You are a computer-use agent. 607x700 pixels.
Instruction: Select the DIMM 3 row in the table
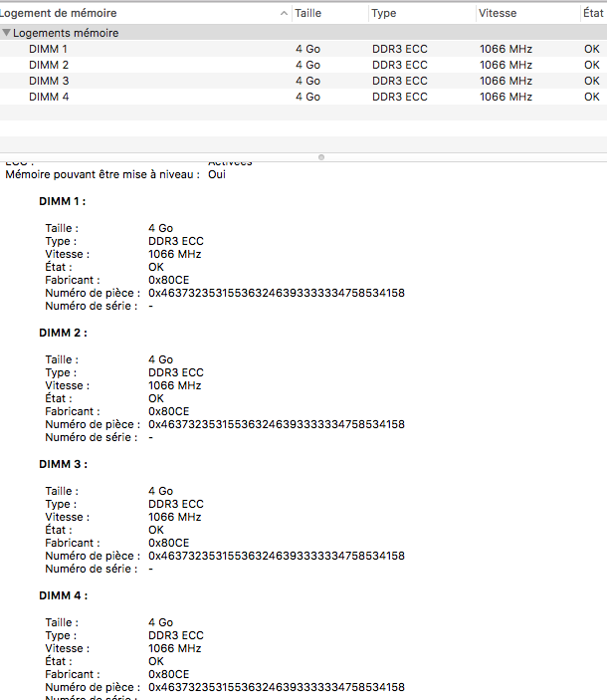point(303,81)
